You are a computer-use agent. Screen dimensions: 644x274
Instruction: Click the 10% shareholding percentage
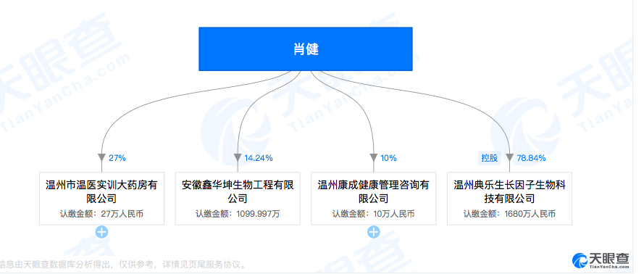coord(388,158)
